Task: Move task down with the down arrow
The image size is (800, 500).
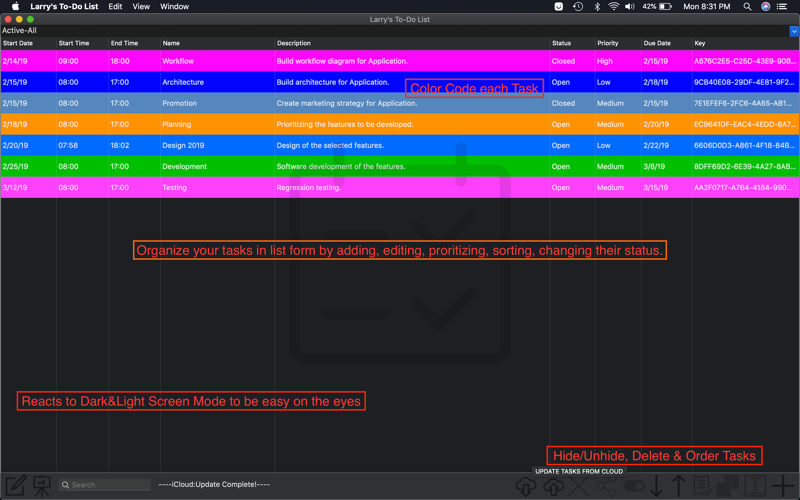Action: [x=656, y=486]
